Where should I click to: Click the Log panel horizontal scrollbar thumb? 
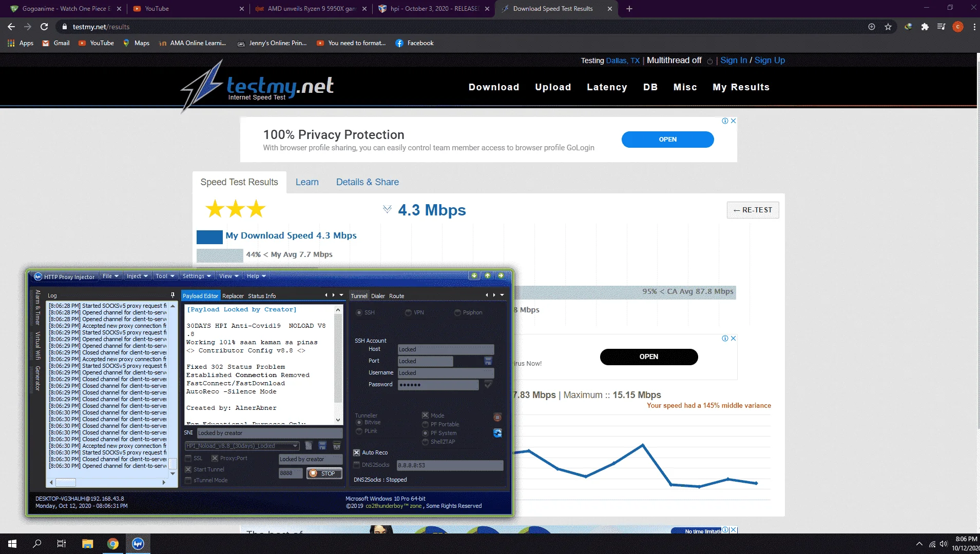click(66, 482)
